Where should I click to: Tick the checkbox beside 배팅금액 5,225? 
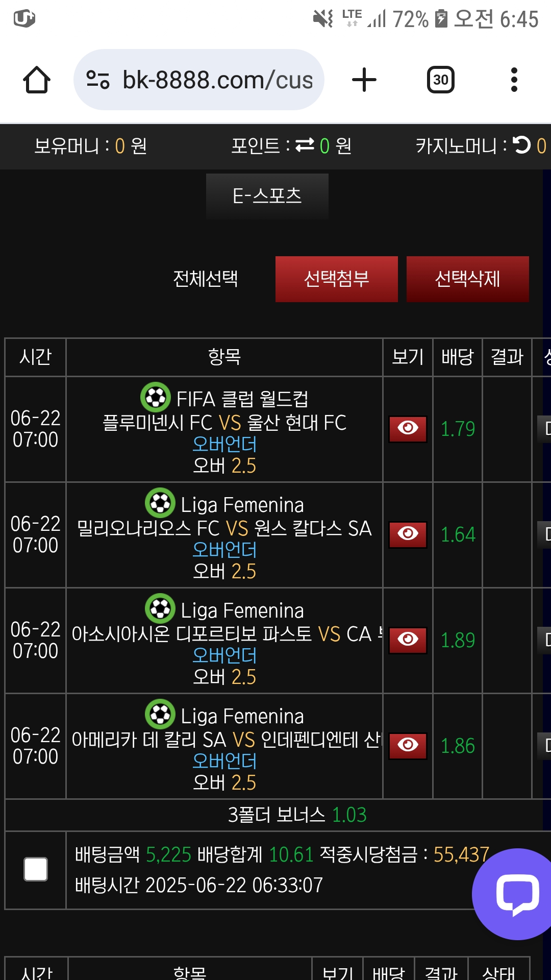tap(36, 869)
